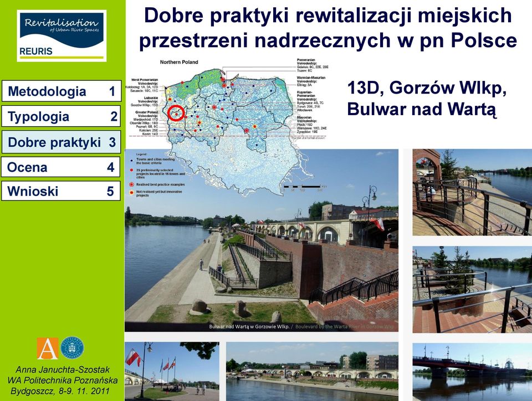Go to Typologia 2 section

61,116
